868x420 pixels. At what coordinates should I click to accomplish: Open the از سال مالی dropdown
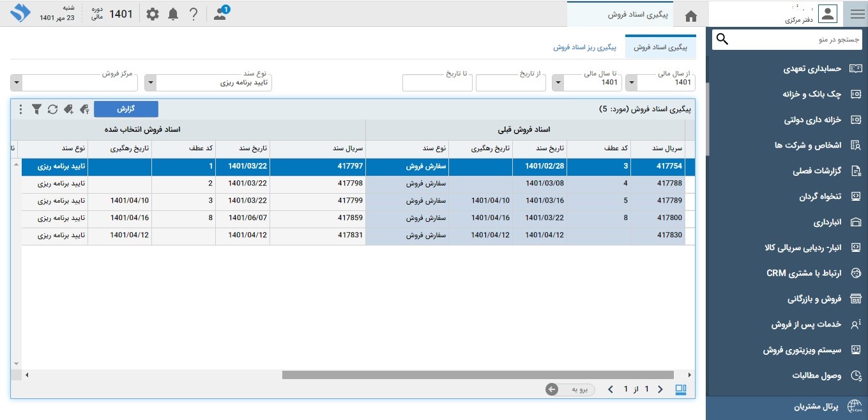(631, 82)
